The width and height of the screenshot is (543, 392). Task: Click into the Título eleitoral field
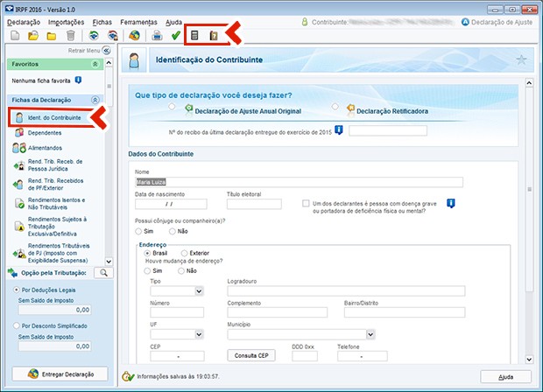[x=253, y=204]
